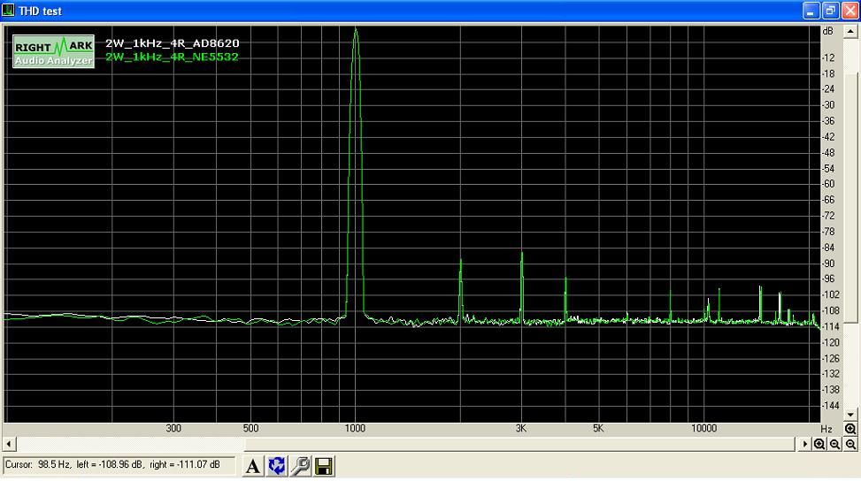The width and height of the screenshot is (861, 504).
Task: Click the 3K frequency axis label
Action: 521,428
